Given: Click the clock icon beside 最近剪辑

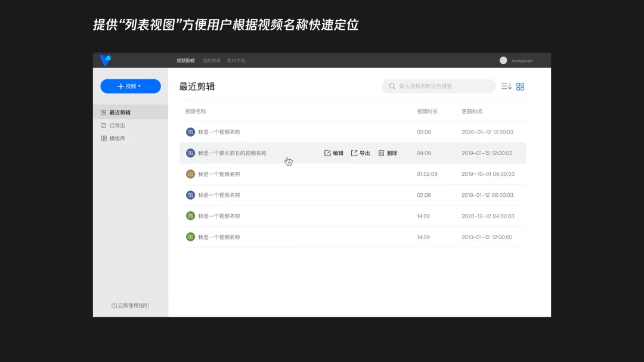Looking at the screenshot, I should coord(104,112).
